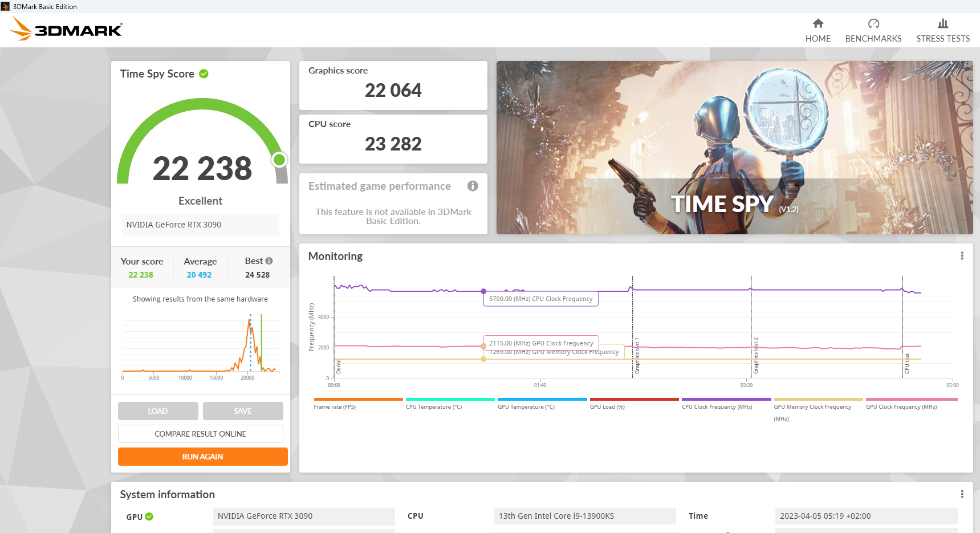The height and width of the screenshot is (533, 980).
Task: Click the Graphics score value 22 064
Action: point(393,90)
